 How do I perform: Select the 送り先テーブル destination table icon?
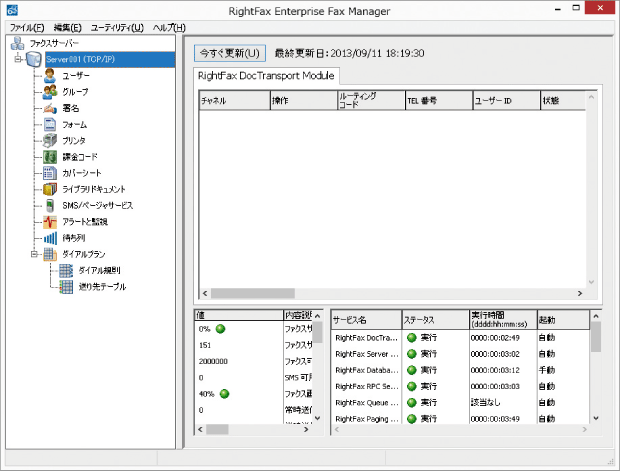tap(66, 286)
